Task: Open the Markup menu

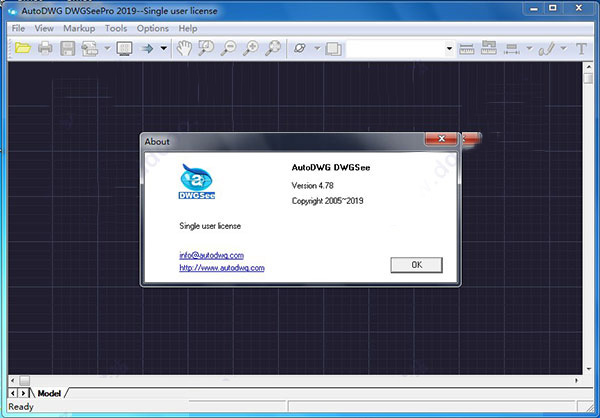Action: 79,29
